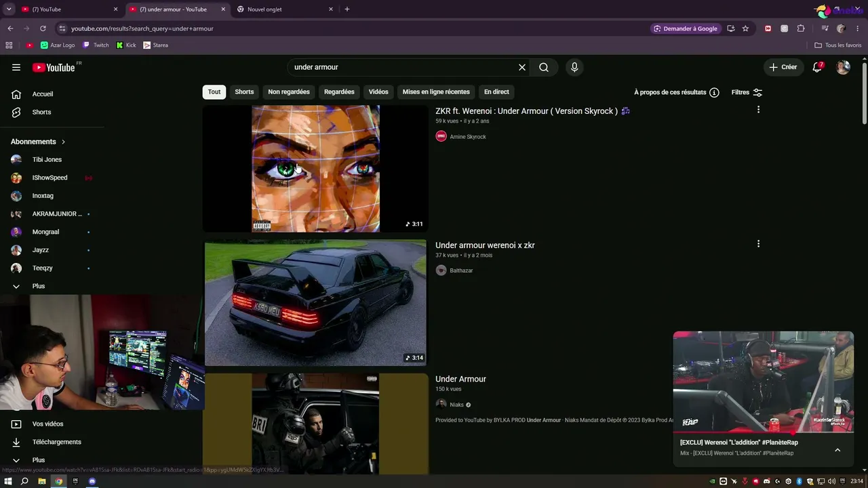Select the Shorts filter chip
The image size is (868, 488).
(244, 92)
